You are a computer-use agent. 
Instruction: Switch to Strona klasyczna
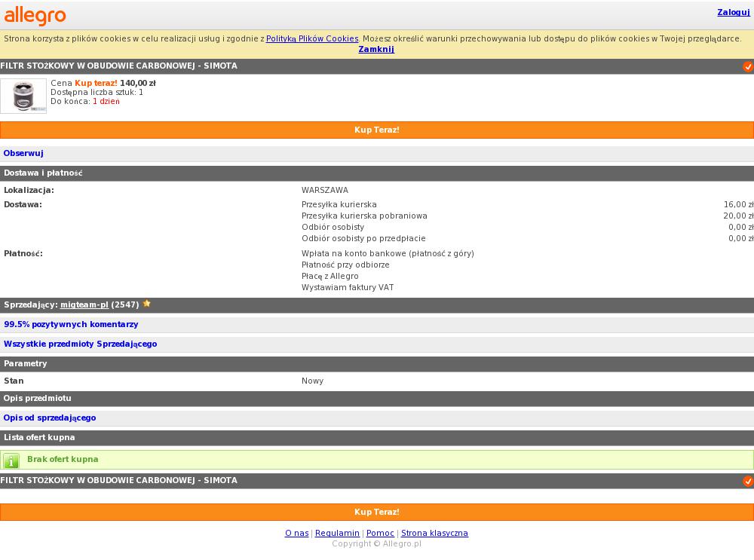[x=434, y=533]
